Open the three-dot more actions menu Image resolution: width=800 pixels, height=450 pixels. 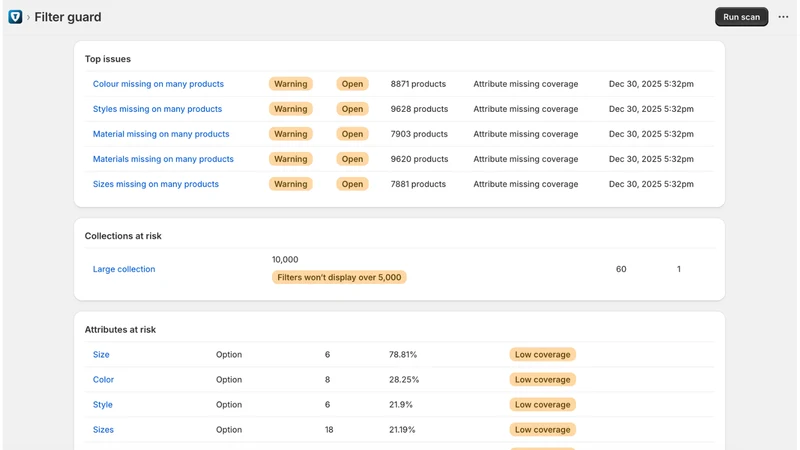(783, 17)
